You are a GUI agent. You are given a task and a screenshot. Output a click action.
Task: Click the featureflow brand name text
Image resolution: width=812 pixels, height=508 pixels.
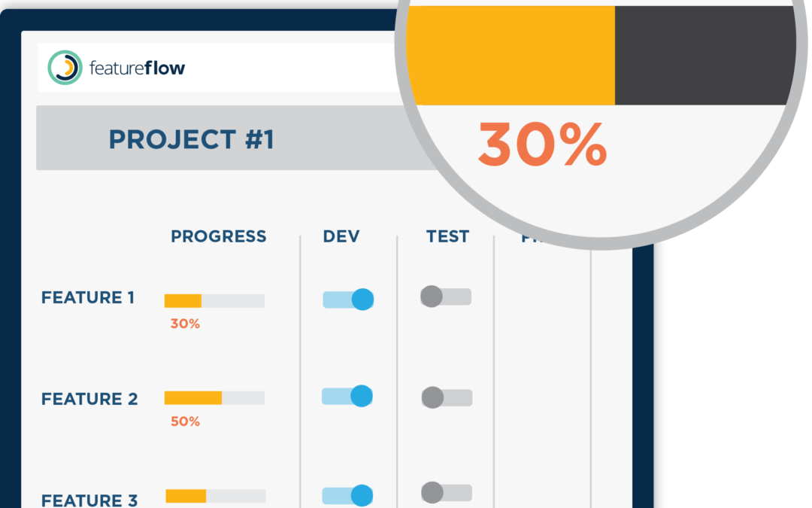(x=137, y=68)
